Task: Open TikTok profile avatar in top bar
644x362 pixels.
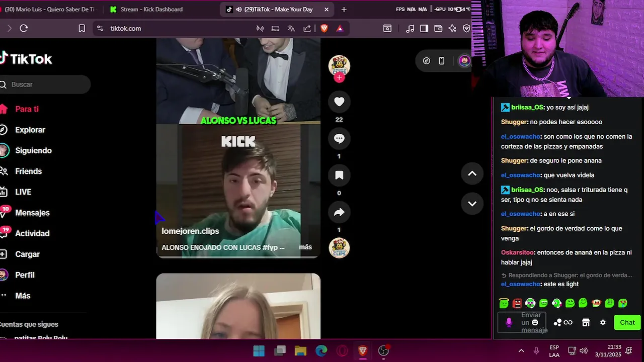Action: (x=464, y=61)
